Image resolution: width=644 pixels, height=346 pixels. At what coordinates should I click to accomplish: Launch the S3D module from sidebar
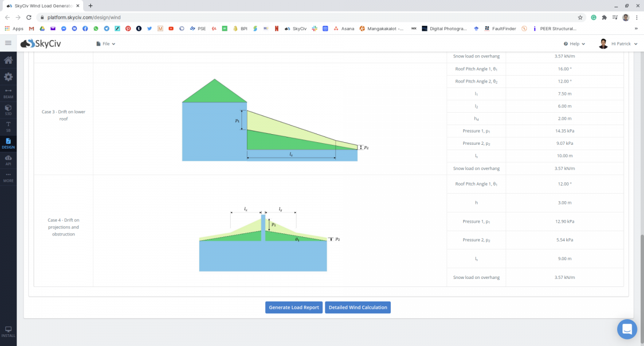pyautogui.click(x=8, y=110)
